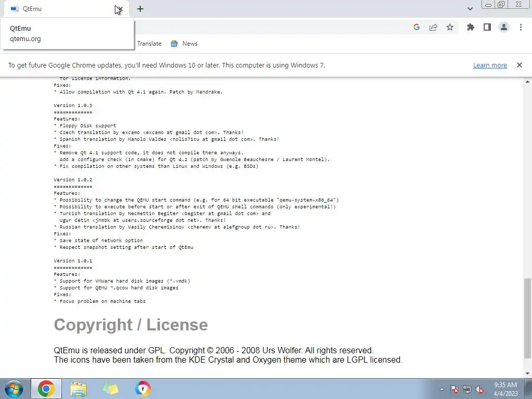Open the Translate bookmark
The image size is (532, 399).
[149, 44]
